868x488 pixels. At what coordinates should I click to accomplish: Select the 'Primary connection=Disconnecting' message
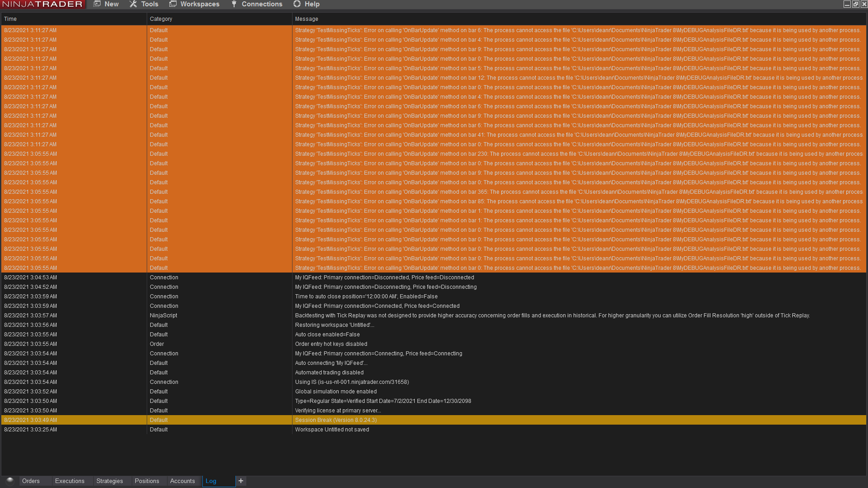click(x=386, y=287)
